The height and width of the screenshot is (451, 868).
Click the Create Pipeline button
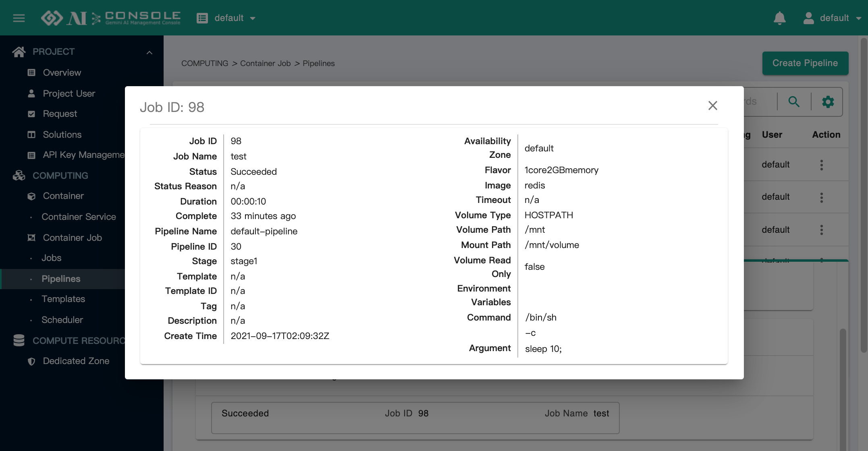coord(805,63)
